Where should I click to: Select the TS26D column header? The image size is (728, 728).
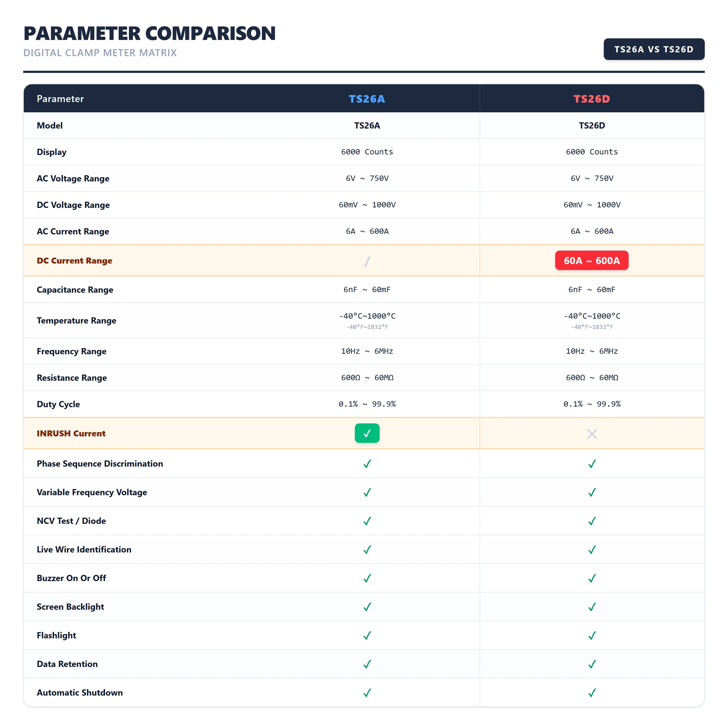592,99
